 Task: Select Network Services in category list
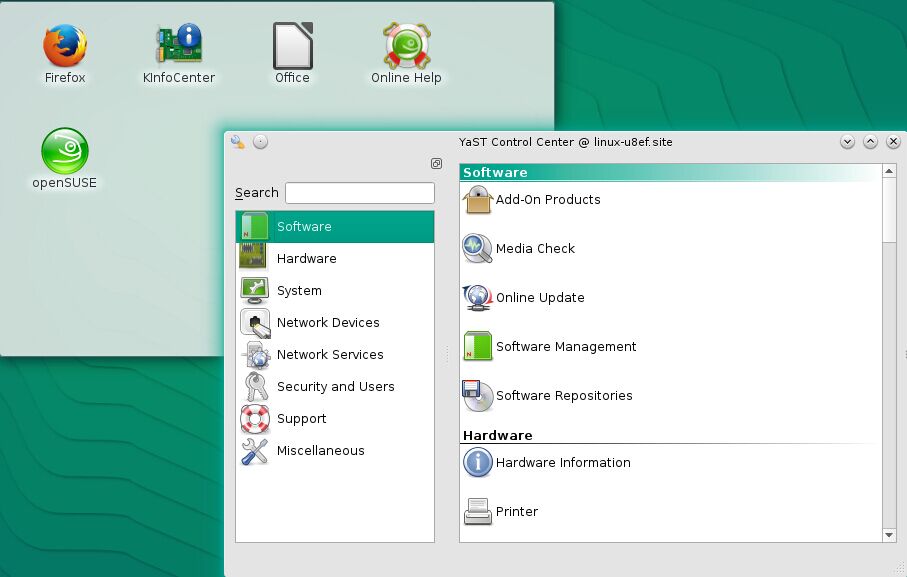330,354
